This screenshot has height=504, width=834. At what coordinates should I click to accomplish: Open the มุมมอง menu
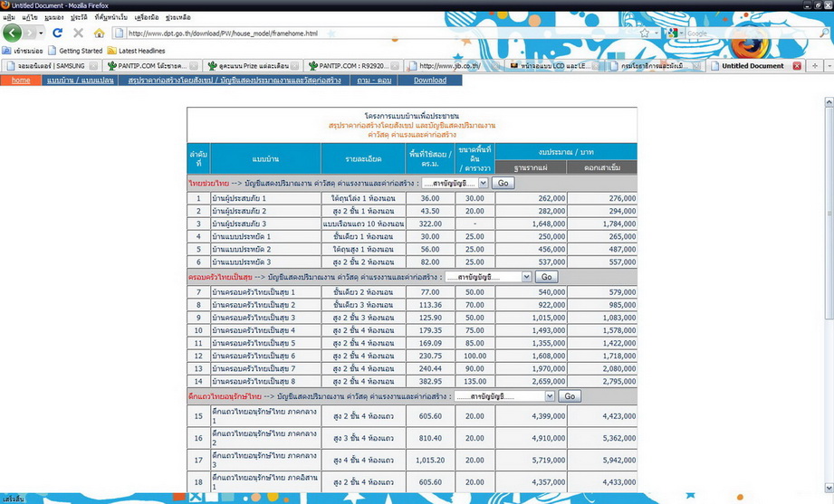[53, 17]
